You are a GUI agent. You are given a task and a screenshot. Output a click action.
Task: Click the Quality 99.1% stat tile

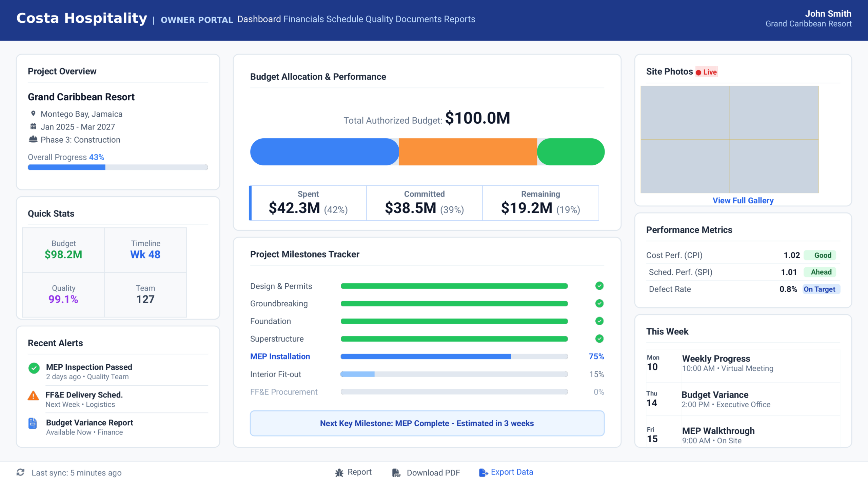[x=63, y=295]
